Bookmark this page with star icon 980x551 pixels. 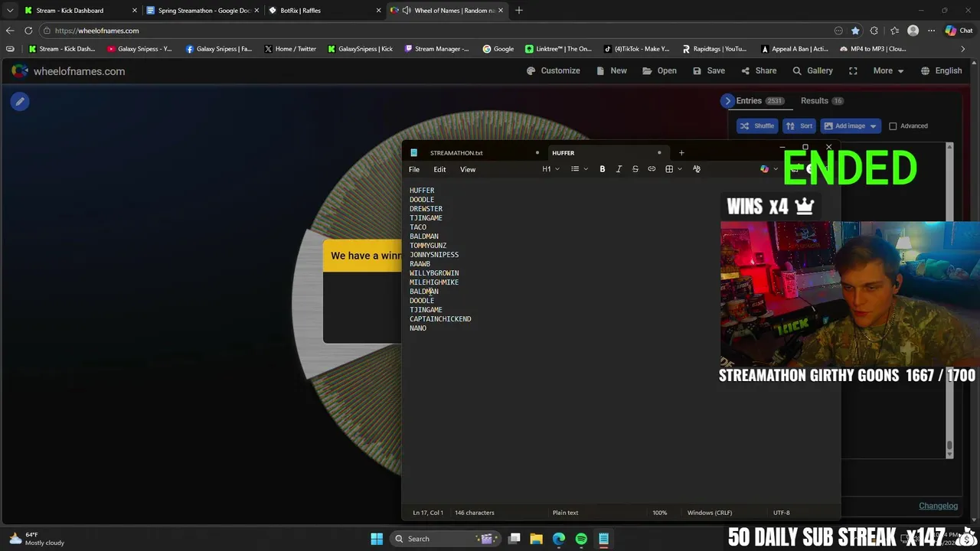(x=855, y=31)
